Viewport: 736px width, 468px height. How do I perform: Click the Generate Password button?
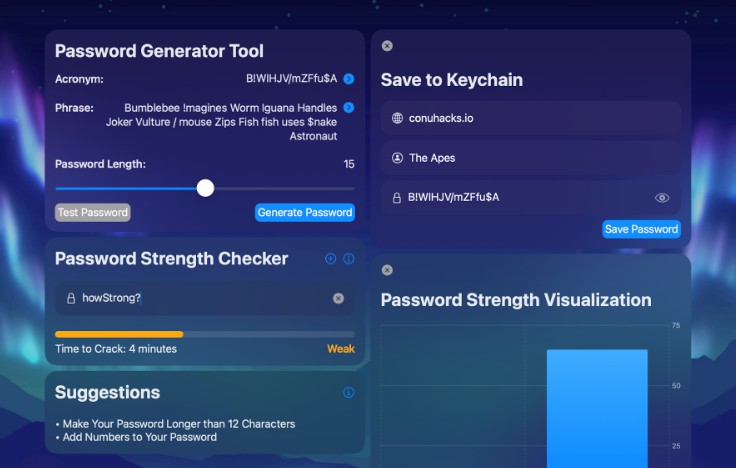pos(305,212)
